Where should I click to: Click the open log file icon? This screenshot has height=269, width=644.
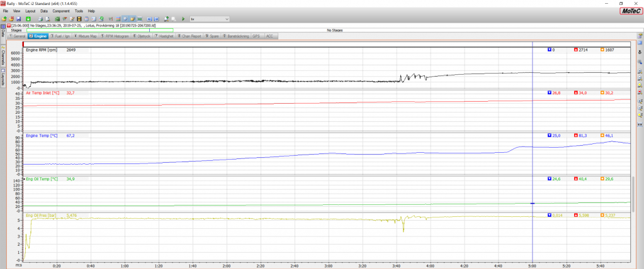tap(12, 19)
